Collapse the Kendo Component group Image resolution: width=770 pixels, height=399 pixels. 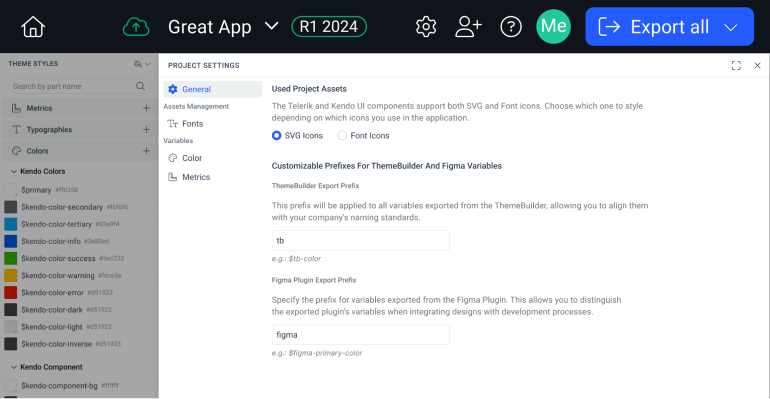[x=14, y=367]
